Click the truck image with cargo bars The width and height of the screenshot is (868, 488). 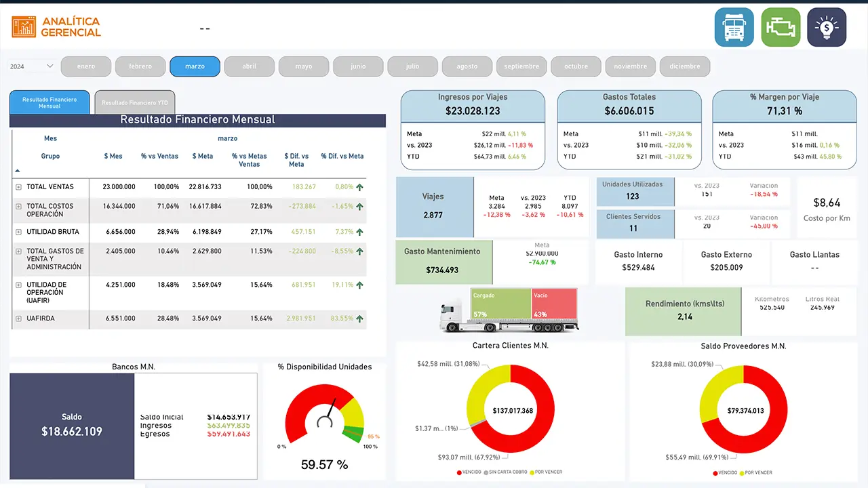509,310
